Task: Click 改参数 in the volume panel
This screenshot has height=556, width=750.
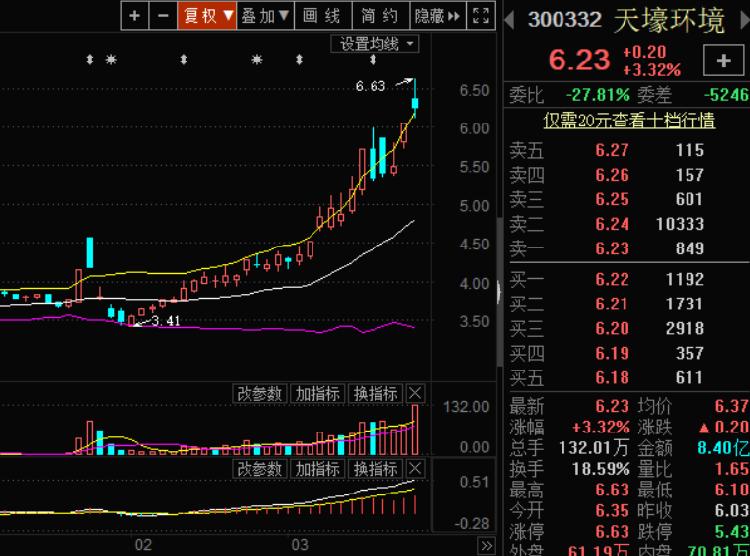Action: coord(260,393)
